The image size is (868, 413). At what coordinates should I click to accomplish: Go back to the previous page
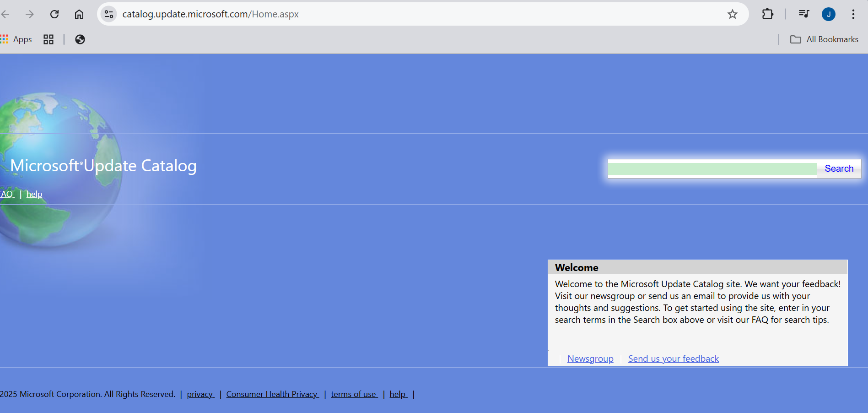(5, 14)
